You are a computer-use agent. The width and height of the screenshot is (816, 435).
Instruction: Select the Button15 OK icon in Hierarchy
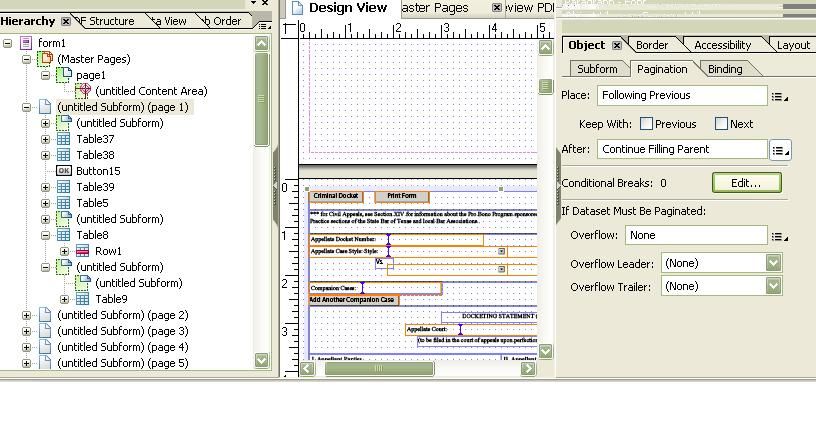64,171
